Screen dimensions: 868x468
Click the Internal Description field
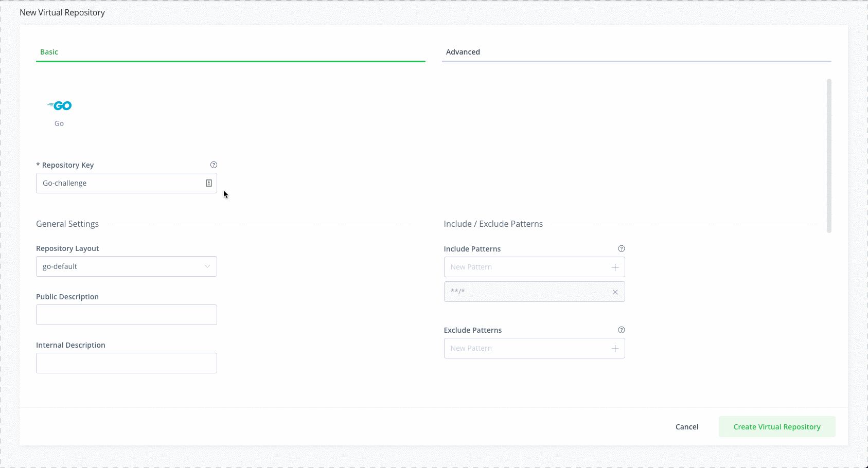(126, 363)
